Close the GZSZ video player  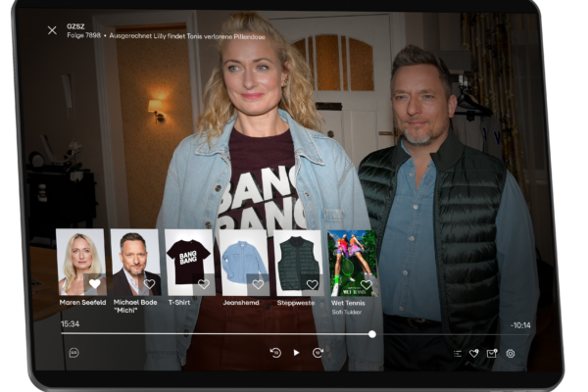(x=52, y=30)
